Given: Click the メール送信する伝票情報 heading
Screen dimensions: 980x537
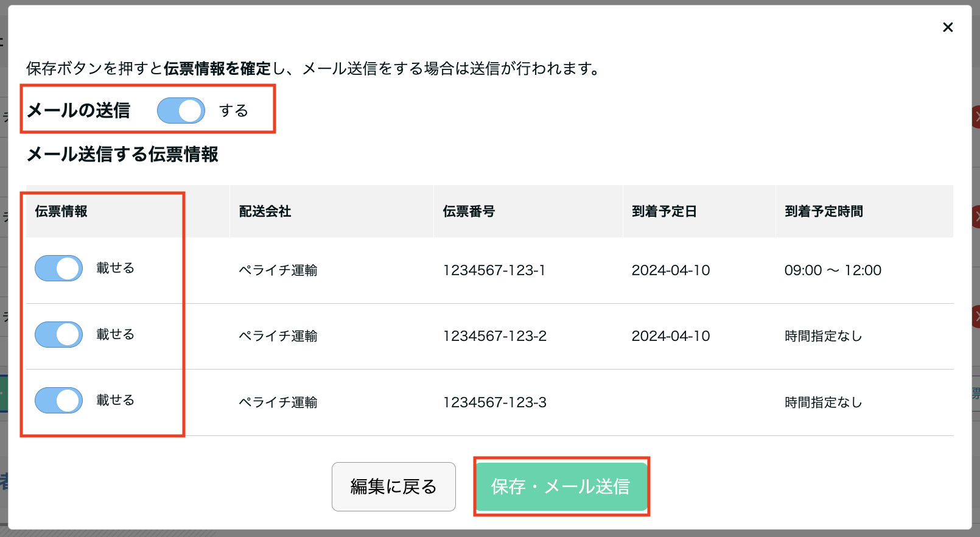Looking at the screenshot, I should (122, 155).
